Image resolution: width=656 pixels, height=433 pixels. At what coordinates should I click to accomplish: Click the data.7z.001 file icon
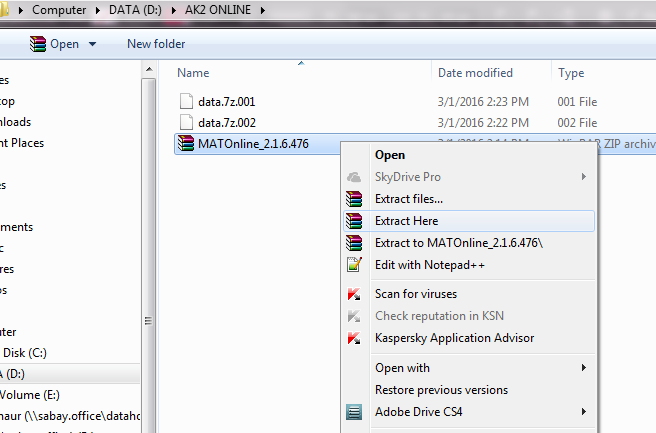(x=184, y=101)
